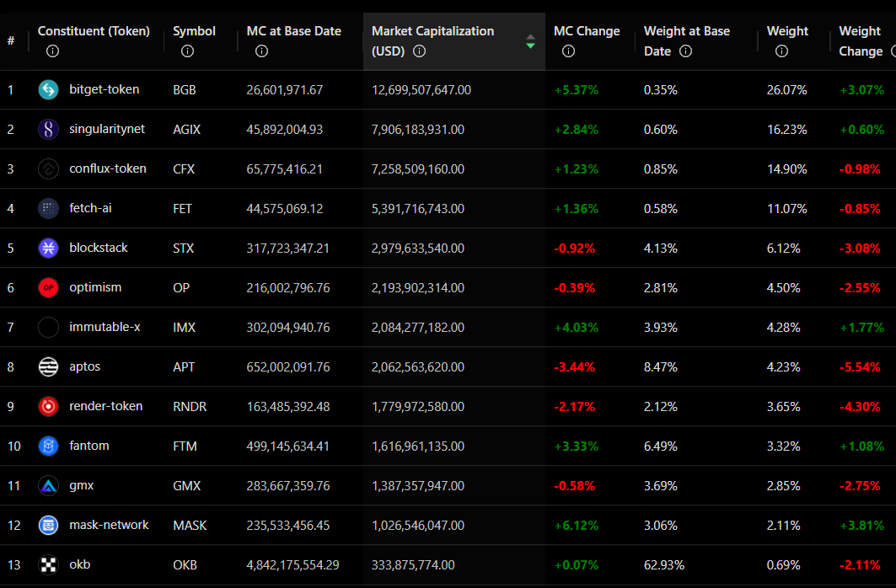The height and width of the screenshot is (588, 896).
Task: Open info icon under Weight header
Action: click(781, 51)
